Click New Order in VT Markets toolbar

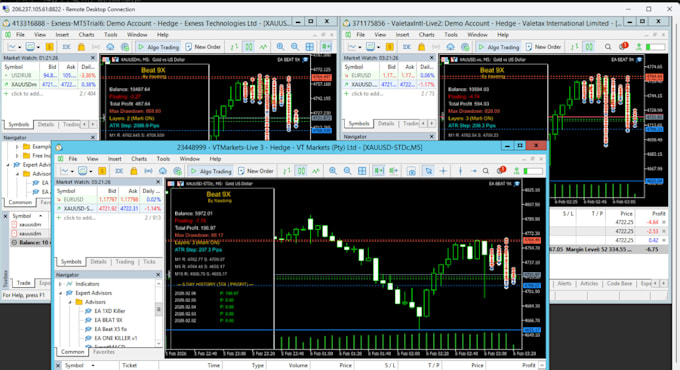[x=256, y=171]
